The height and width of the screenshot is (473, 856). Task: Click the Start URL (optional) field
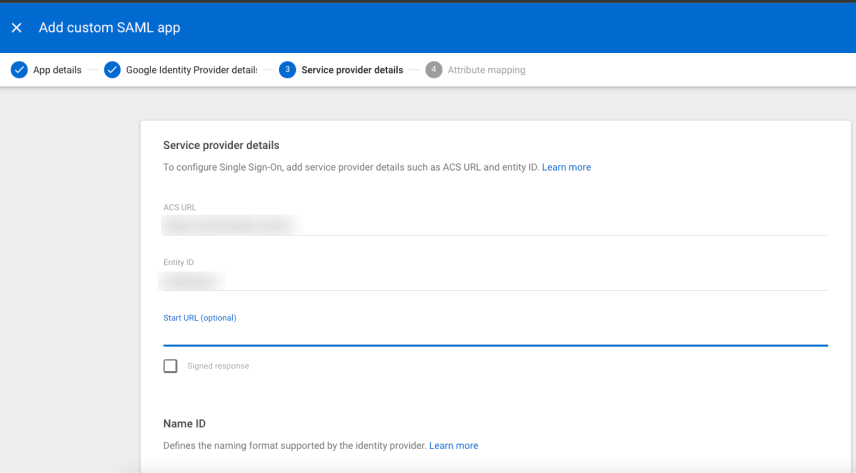pyautogui.click(x=495, y=335)
